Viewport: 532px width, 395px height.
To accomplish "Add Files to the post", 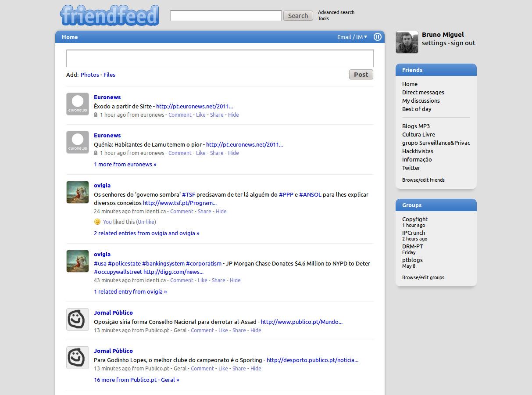I will coord(109,75).
